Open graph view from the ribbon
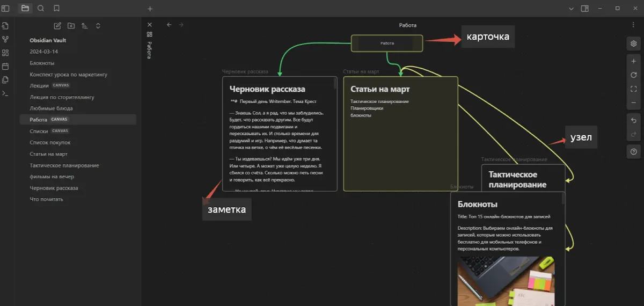This screenshot has height=306, width=644. pos(5,39)
